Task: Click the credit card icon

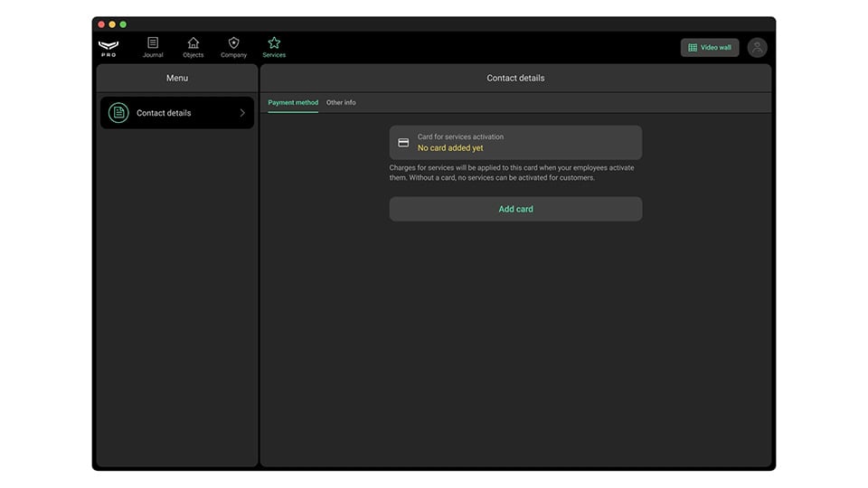Action: click(x=403, y=143)
